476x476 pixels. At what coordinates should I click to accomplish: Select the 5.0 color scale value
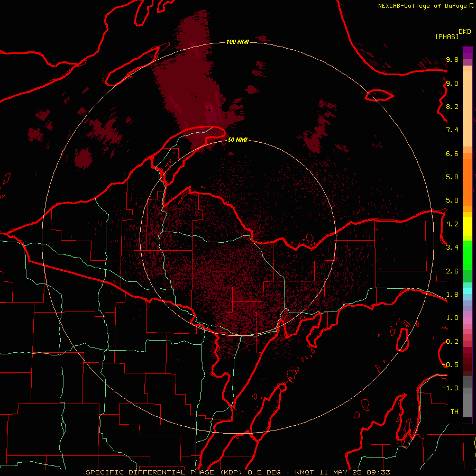[452, 200]
